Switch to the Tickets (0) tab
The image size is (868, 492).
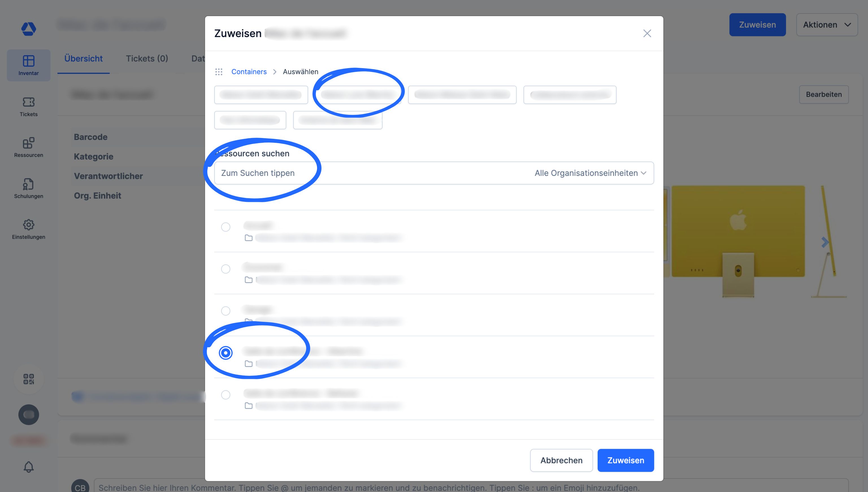pyautogui.click(x=147, y=59)
